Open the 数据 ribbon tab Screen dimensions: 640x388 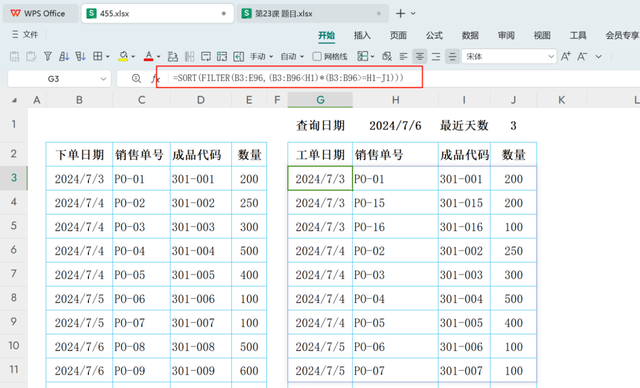[470, 35]
